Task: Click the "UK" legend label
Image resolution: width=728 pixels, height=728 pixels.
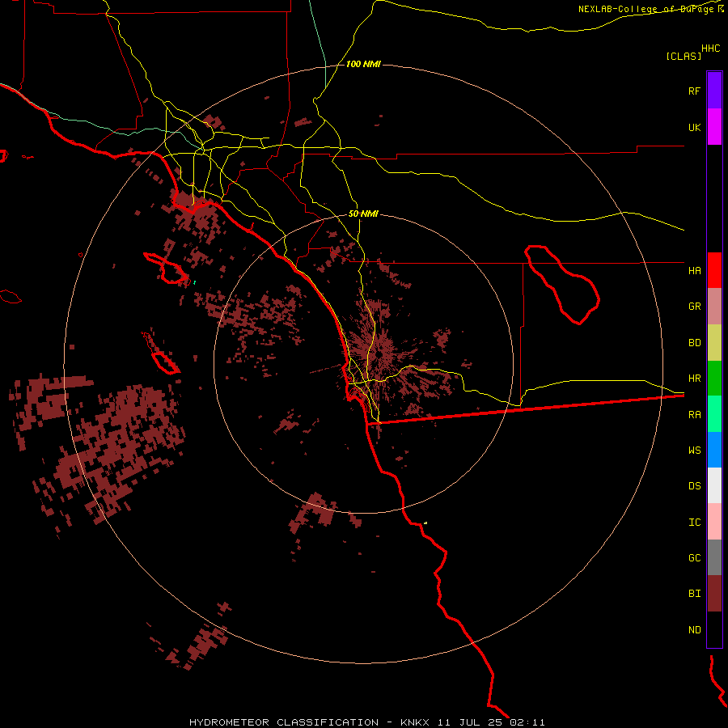Action: (694, 127)
